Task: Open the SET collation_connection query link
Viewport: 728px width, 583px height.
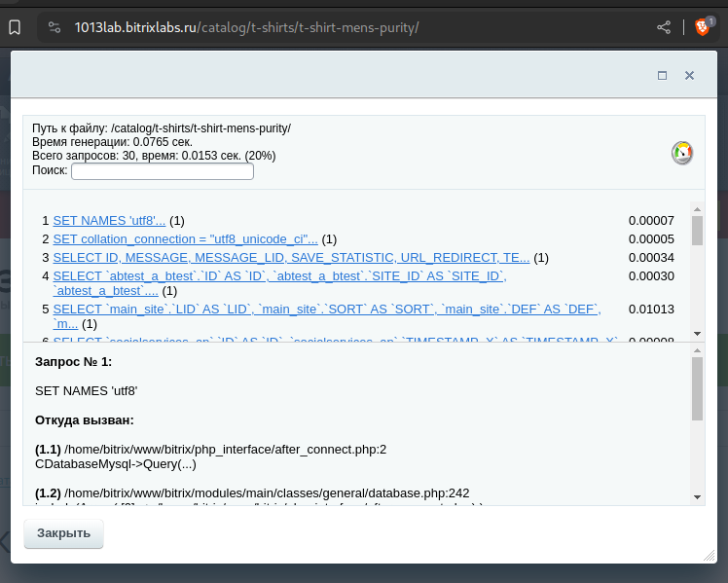Action: point(185,239)
